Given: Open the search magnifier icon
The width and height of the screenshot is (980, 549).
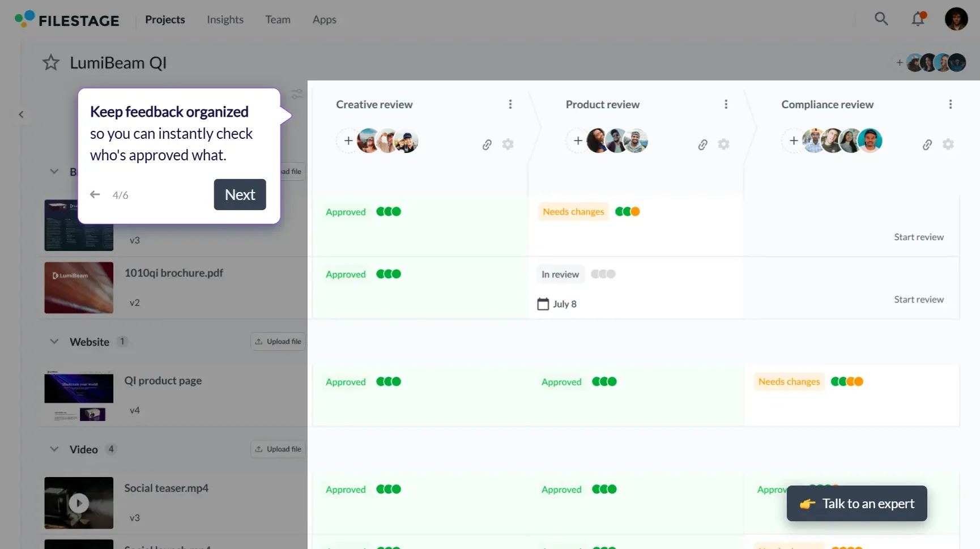Looking at the screenshot, I should [881, 19].
